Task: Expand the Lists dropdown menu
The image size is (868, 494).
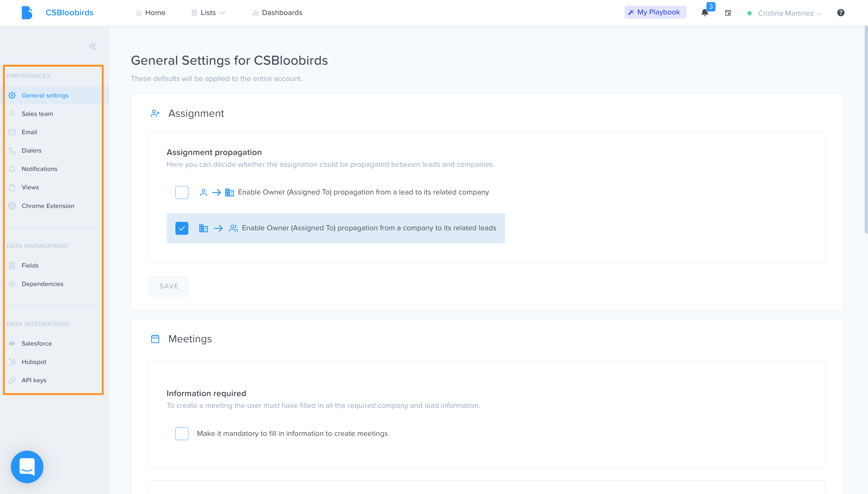Action: pyautogui.click(x=208, y=13)
